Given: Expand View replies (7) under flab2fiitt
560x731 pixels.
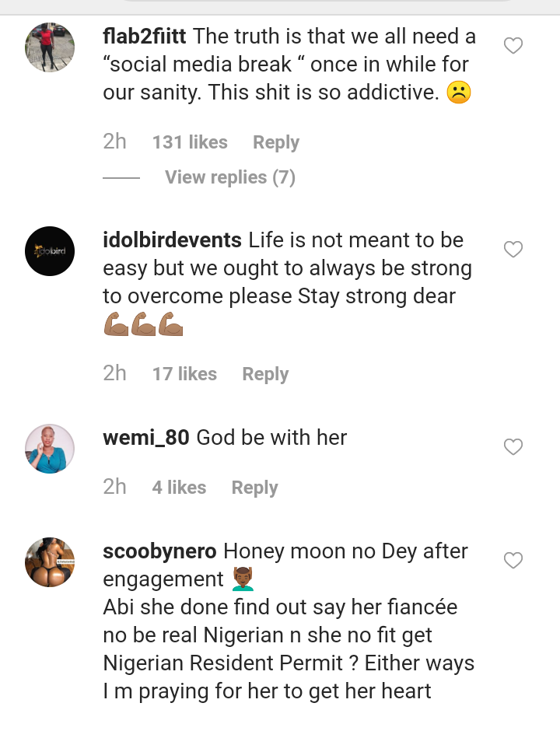Looking at the screenshot, I should coord(229,177).
